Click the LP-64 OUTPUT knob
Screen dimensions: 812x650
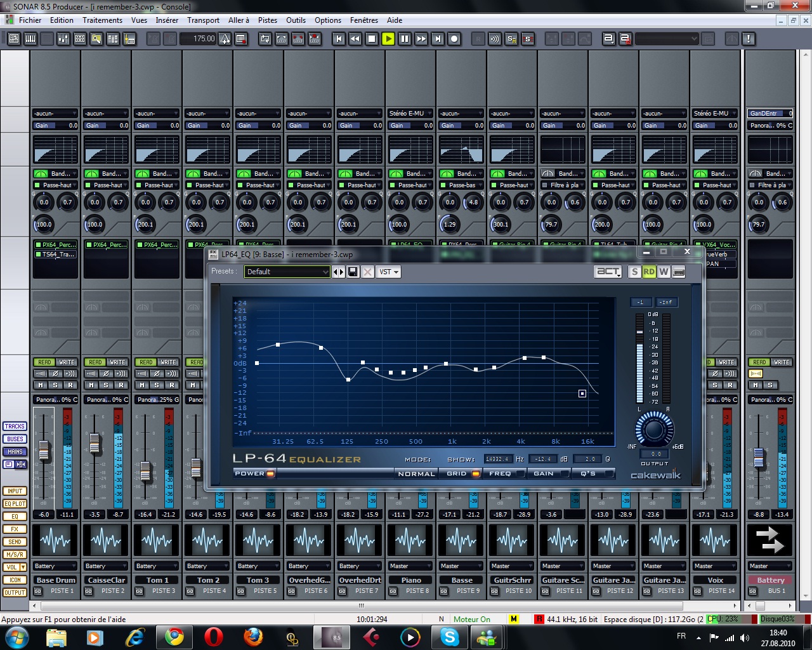654,430
